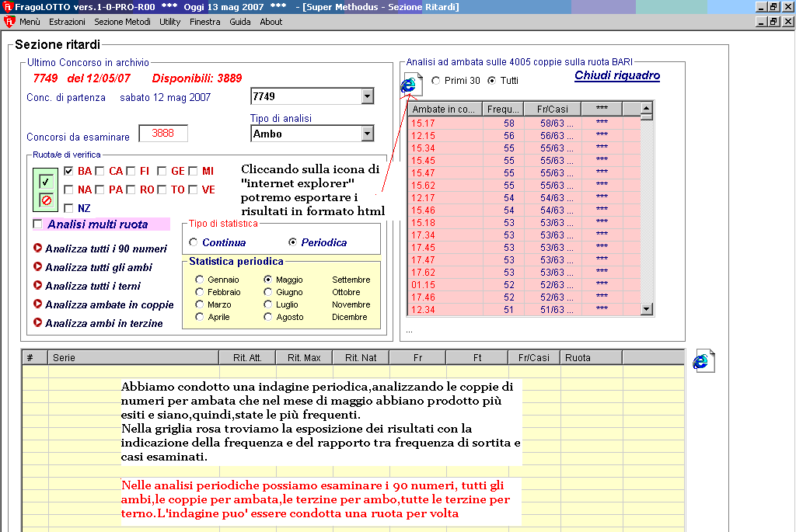Click the red arrow icon for Analizza tutti gli ambi
The width and height of the screenshot is (796, 532).
coord(37,267)
